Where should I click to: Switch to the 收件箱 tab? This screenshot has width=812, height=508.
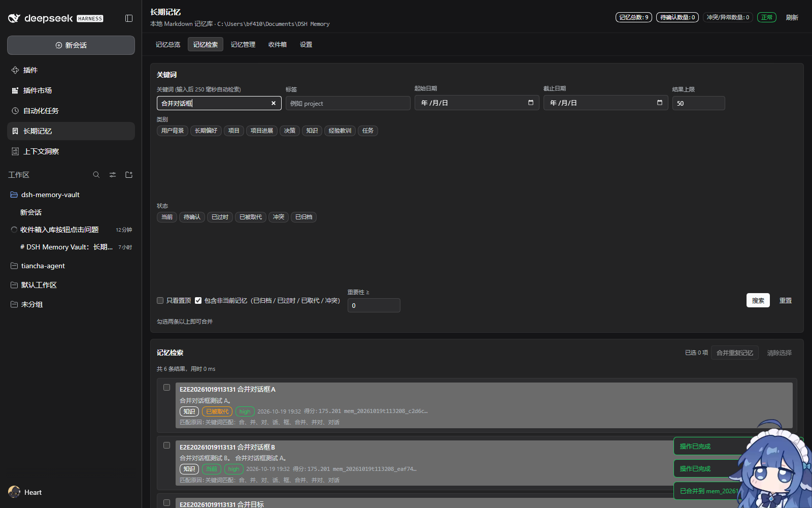[x=278, y=45]
